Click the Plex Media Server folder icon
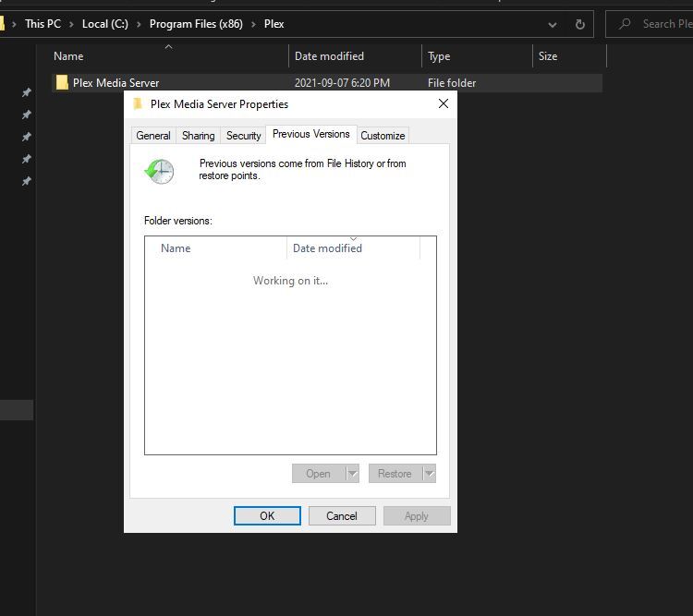693x616 pixels. pos(62,82)
